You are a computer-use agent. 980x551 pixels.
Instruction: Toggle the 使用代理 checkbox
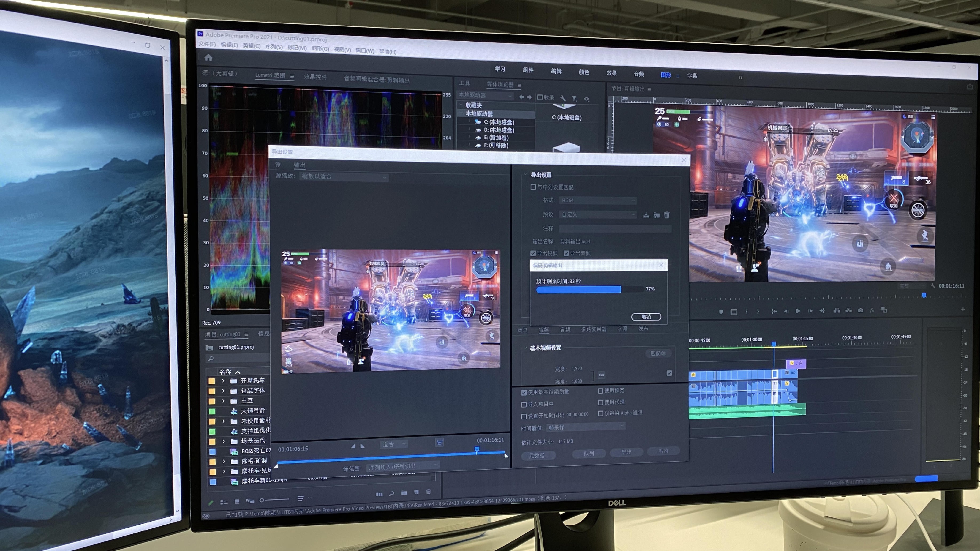click(600, 402)
